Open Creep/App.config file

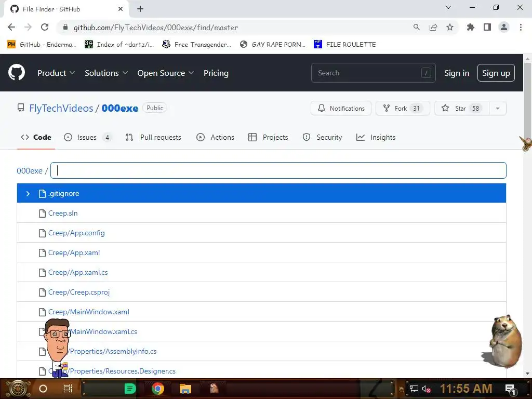point(76,233)
